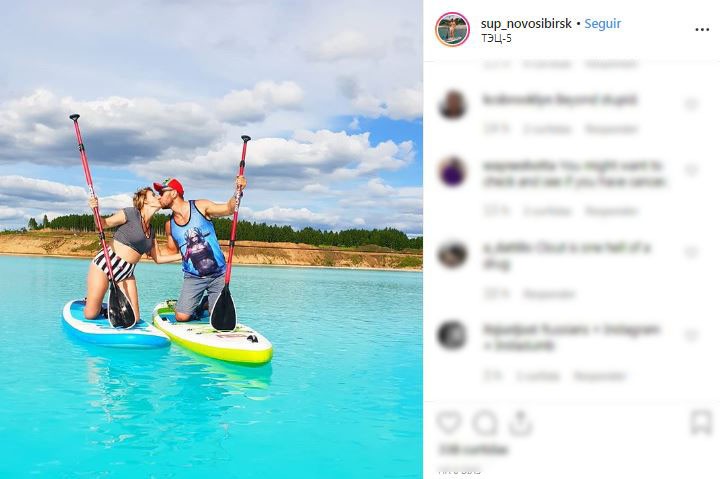
Task: Click the heart like icon below comments
Action: (449, 422)
